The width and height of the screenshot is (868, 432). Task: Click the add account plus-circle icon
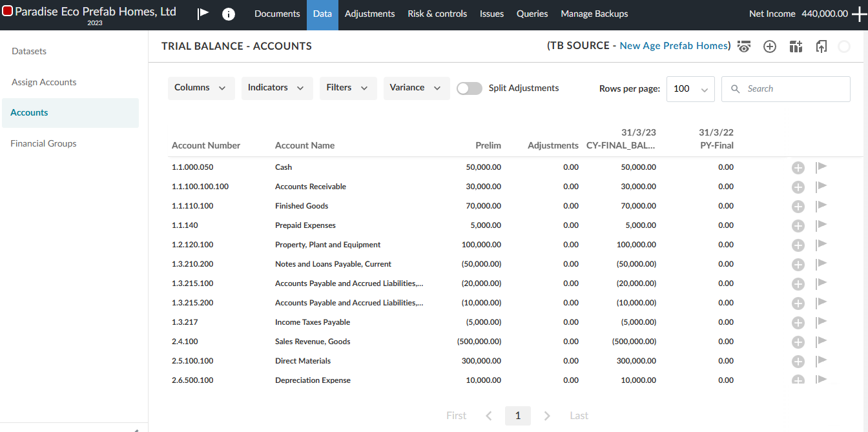(770, 46)
